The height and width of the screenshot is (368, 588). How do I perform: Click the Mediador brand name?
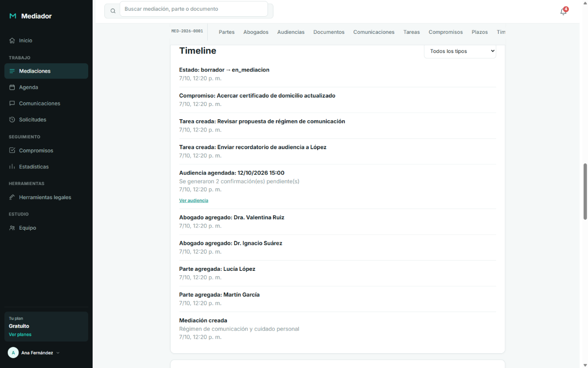(36, 16)
